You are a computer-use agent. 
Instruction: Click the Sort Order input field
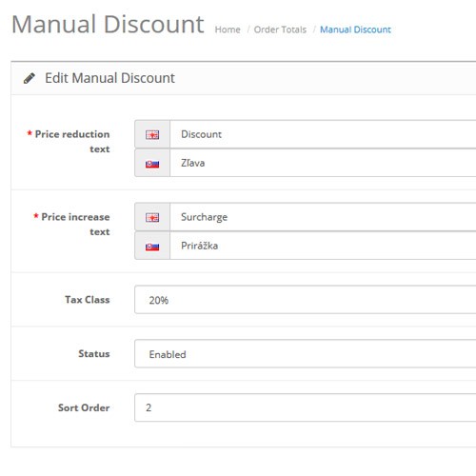click(306, 407)
